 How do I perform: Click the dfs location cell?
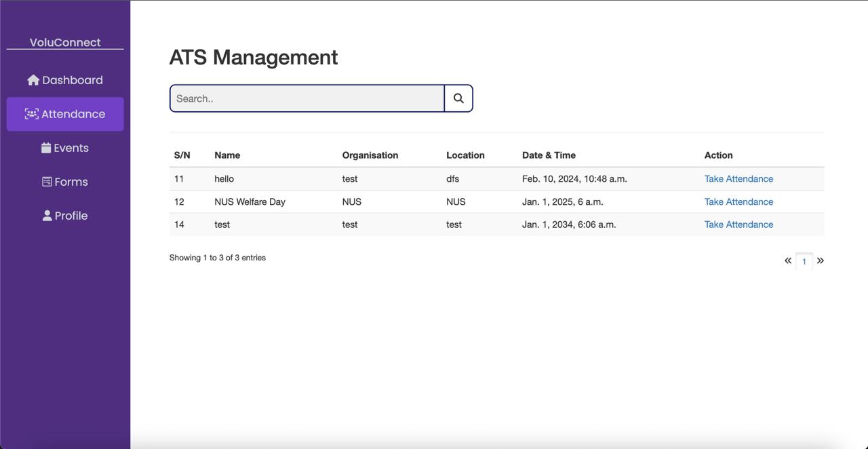pos(452,179)
